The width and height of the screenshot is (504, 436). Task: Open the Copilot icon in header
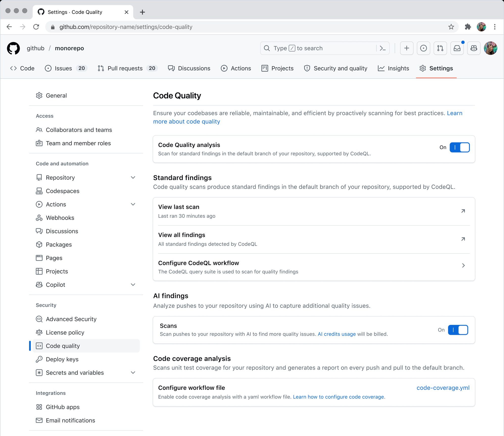click(x=474, y=48)
